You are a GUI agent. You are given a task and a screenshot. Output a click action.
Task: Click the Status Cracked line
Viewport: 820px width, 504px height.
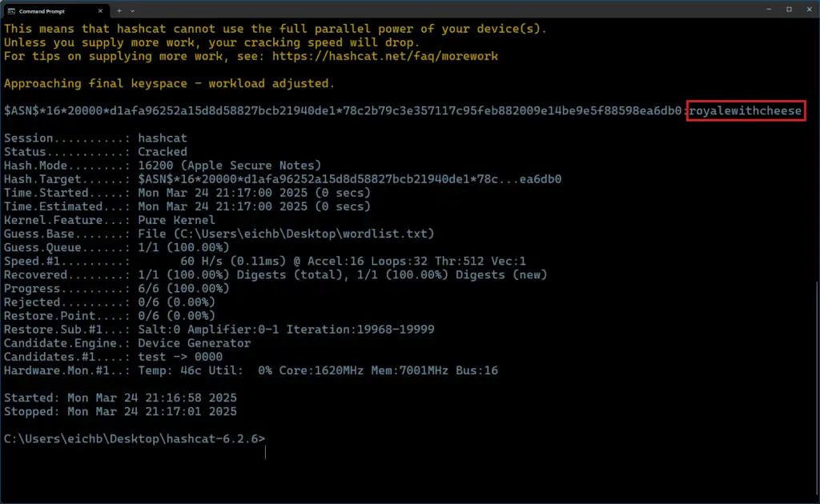click(x=96, y=151)
